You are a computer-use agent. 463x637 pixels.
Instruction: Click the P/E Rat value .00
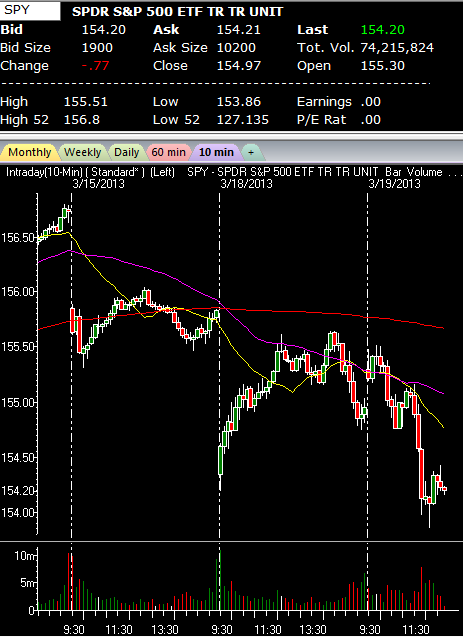(x=370, y=120)
